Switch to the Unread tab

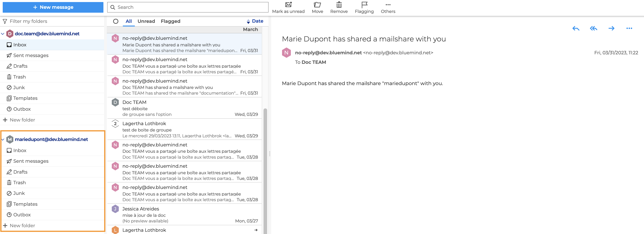146,21
